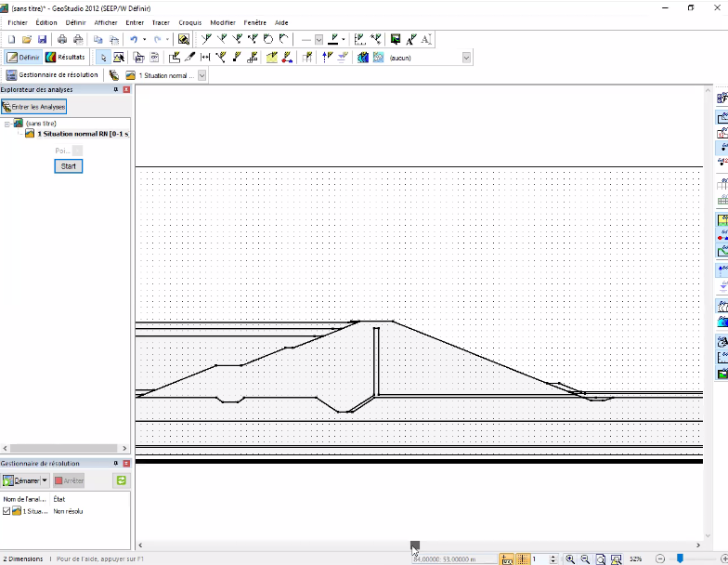This screenshot has width=728, height=565.
Task: Click the Entrer les Analyses button
Action: (33, 107)
